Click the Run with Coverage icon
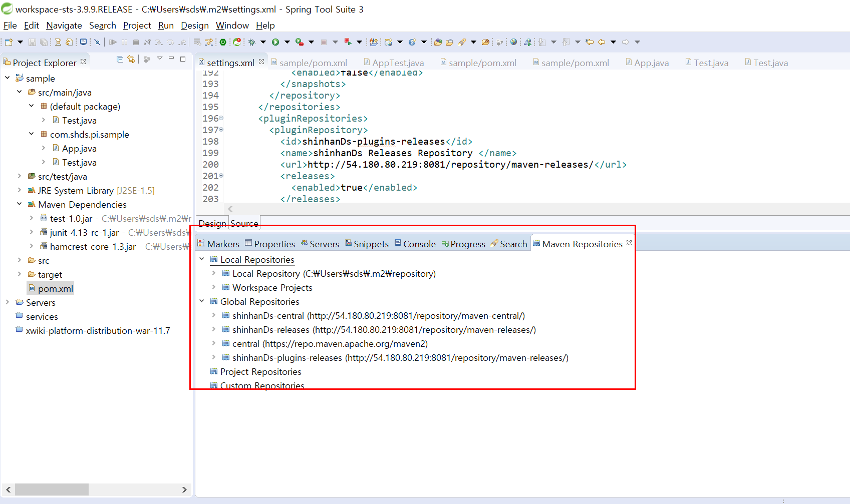The image size is (850, 504). (x=299, y=42)
